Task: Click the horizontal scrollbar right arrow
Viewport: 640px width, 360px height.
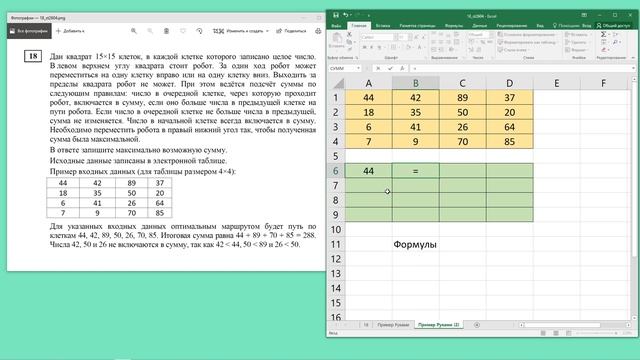Action: tap(628, 325)
